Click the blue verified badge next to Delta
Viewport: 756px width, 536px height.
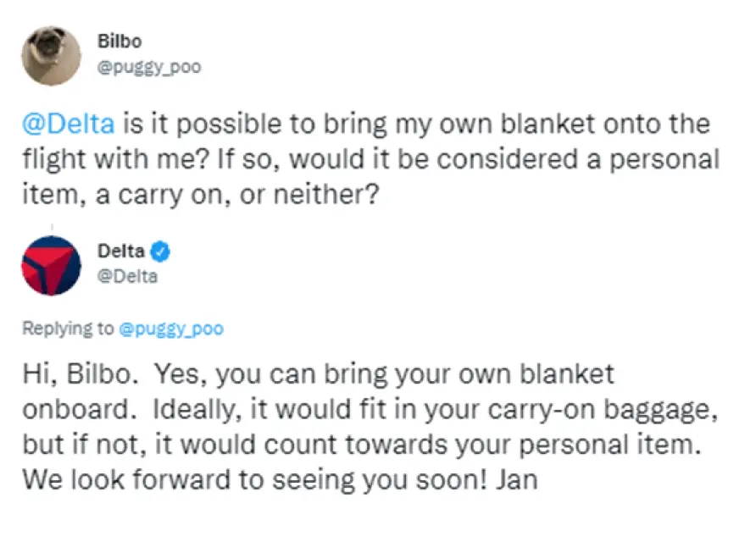(x=161, y=251)
